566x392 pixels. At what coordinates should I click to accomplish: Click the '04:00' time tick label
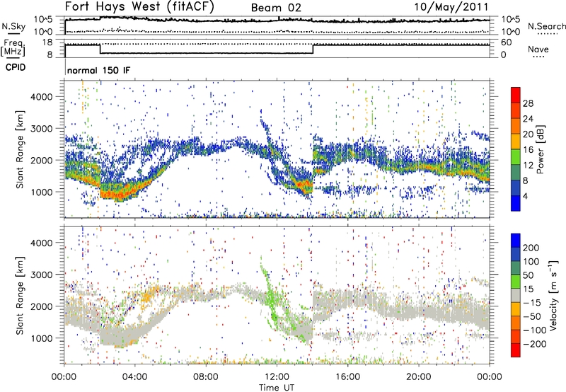click(x=134, y=377)
